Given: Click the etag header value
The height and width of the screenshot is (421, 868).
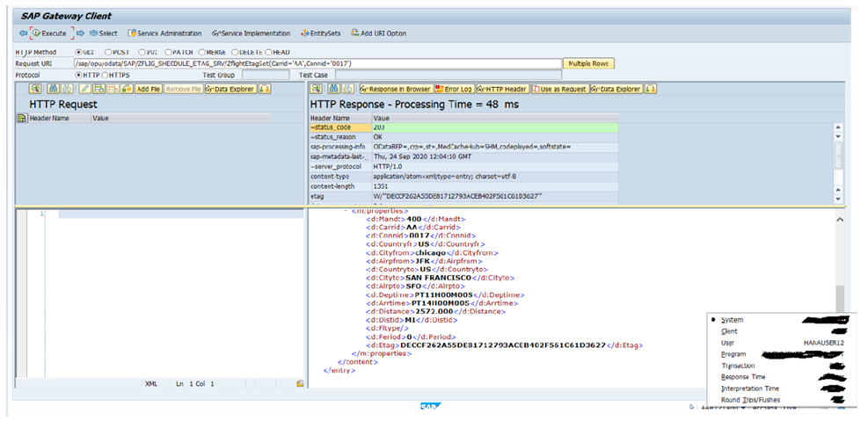Looking at the screenshot, I should coord(458,196).
